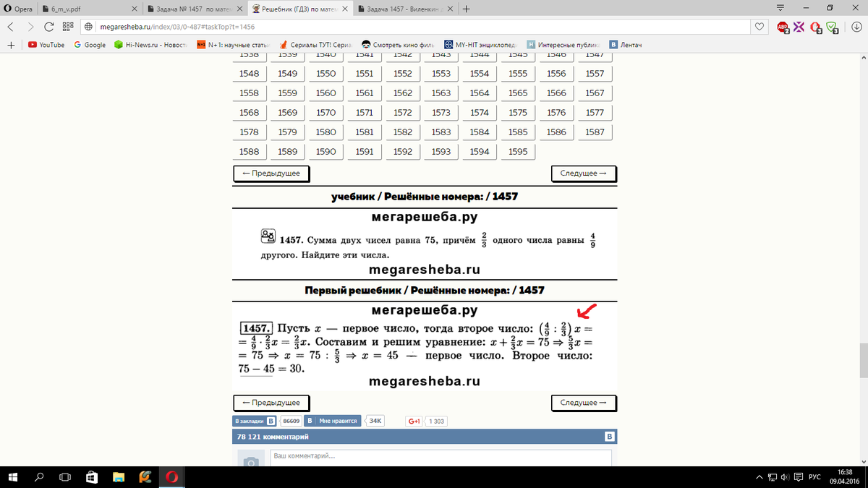Open the Hi-News.ru bookmark
This screenshot has height=488, width=868.
[x=150, y=44]
